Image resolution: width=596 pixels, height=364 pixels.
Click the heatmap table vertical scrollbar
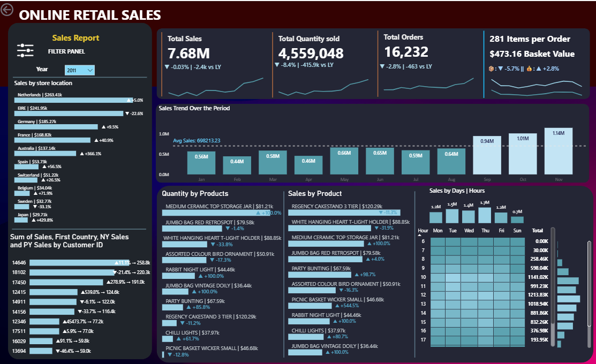pyautogui.click(x=553, y=276)
